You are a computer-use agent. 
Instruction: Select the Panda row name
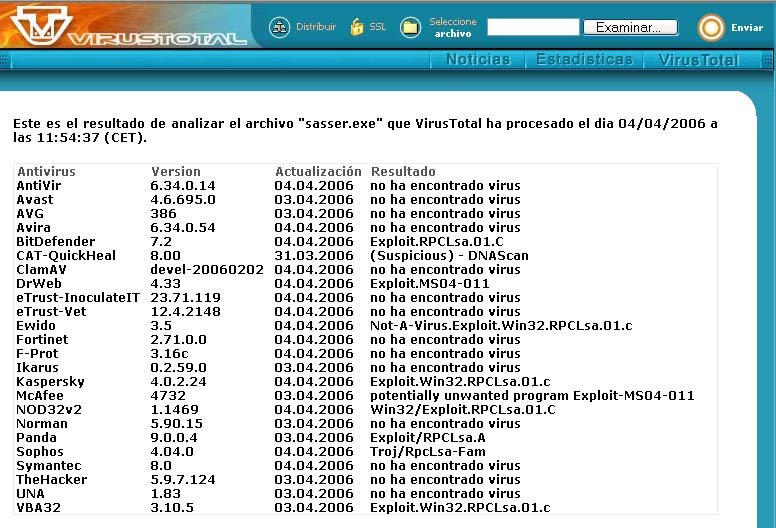[x=36, y=437]
